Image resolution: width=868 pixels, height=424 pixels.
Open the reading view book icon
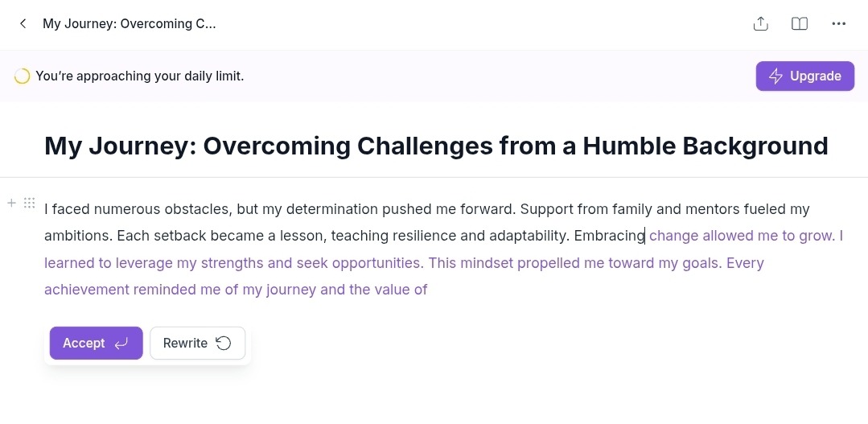(x=800, y=24)
